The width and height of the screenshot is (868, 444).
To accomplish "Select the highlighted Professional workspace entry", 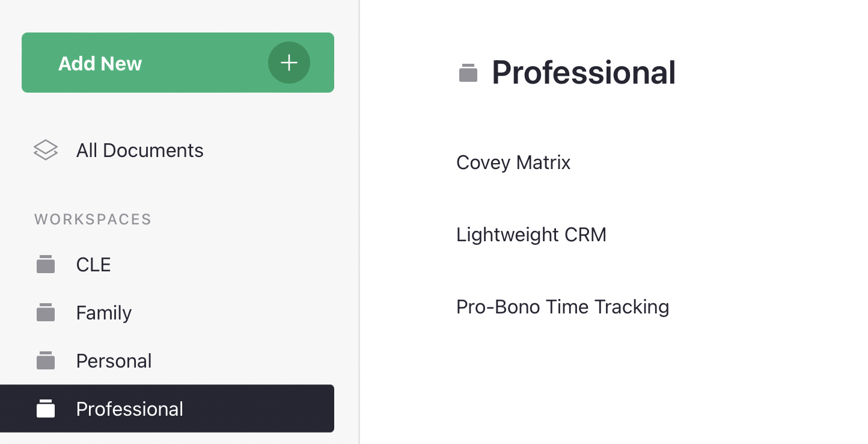I will click(x=167, y=409).
